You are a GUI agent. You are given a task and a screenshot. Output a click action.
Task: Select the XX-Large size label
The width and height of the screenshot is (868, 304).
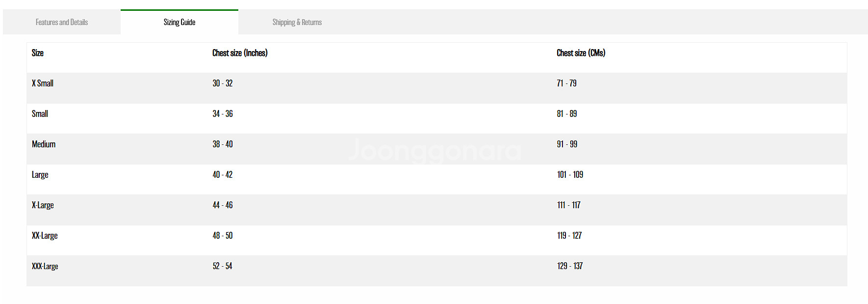coord(45,236)
